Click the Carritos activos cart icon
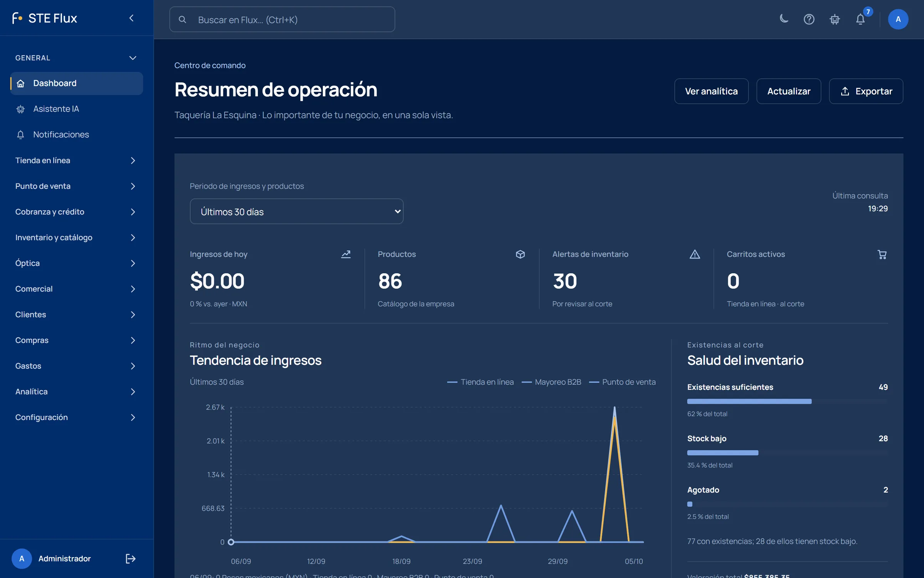The image size is (924, 578). click(882, 254)
